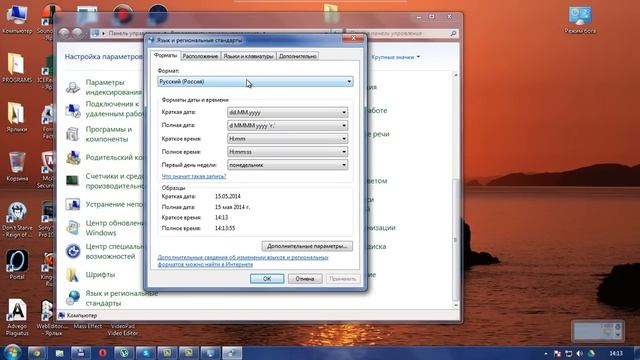Click the Action Center flag in tray
640x360 pixels.
(x=557, y=353)
